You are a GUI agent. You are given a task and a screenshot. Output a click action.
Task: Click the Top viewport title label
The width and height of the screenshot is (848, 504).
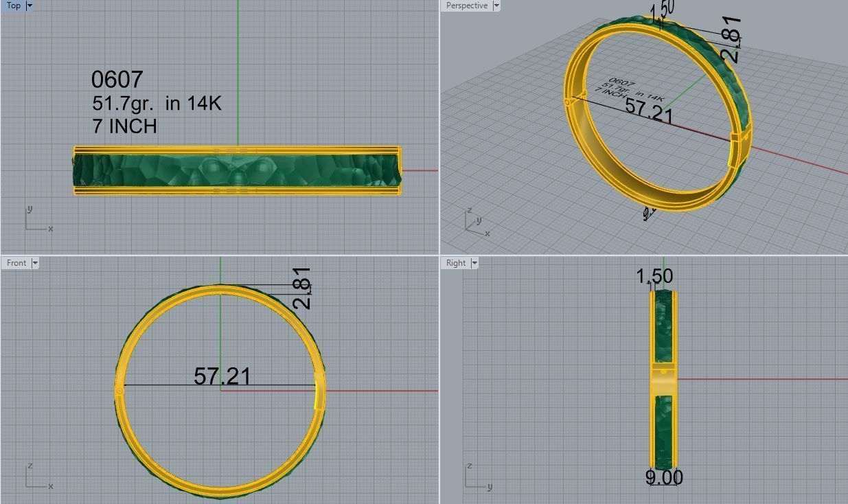[x=14, y=5]
